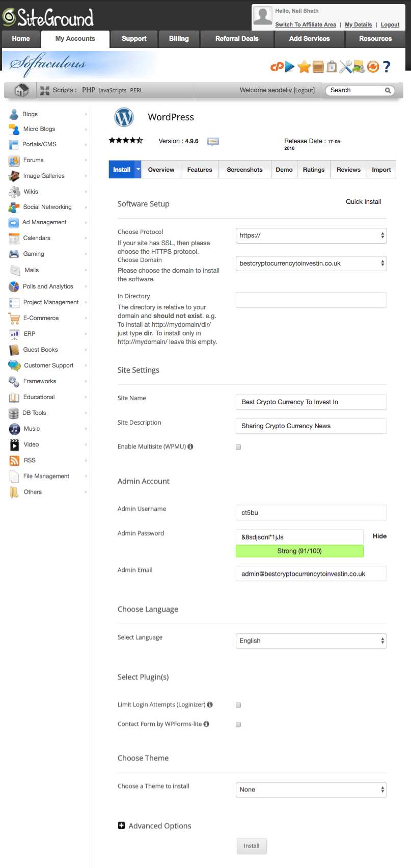Switch to the Screenshots tab
The image size is (411, 868).
[x=244, y=170]
